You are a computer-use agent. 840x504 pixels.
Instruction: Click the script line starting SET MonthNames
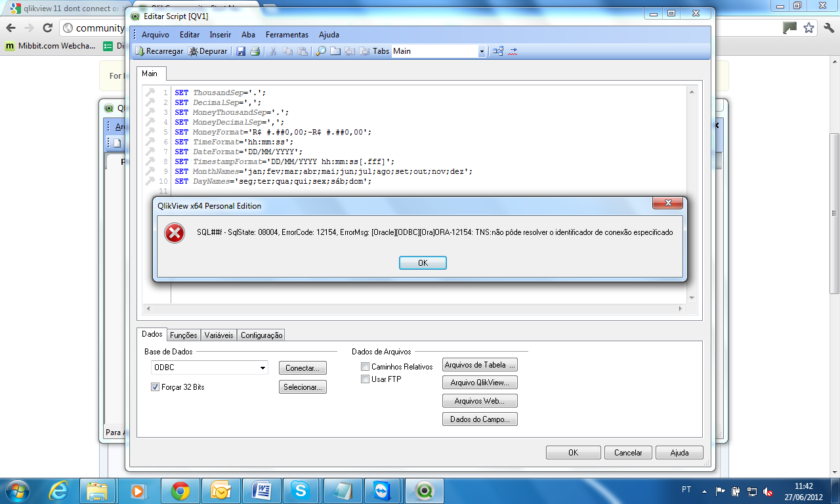pyautogui.click(x=324, y=171)
